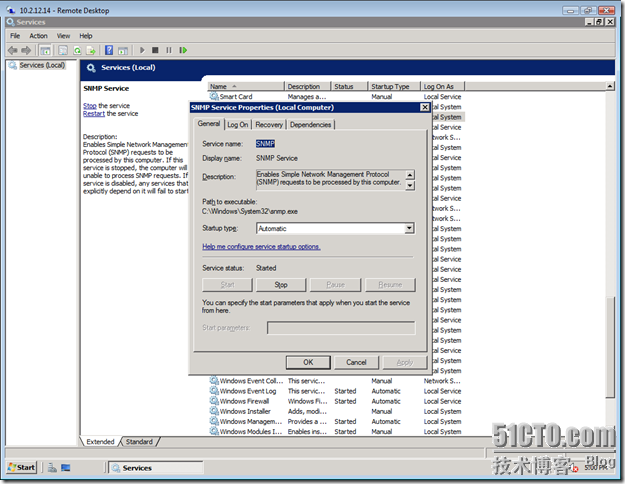Open the Help toolbar icon
This screenshot has height=484, width=625.
(109, 50)
